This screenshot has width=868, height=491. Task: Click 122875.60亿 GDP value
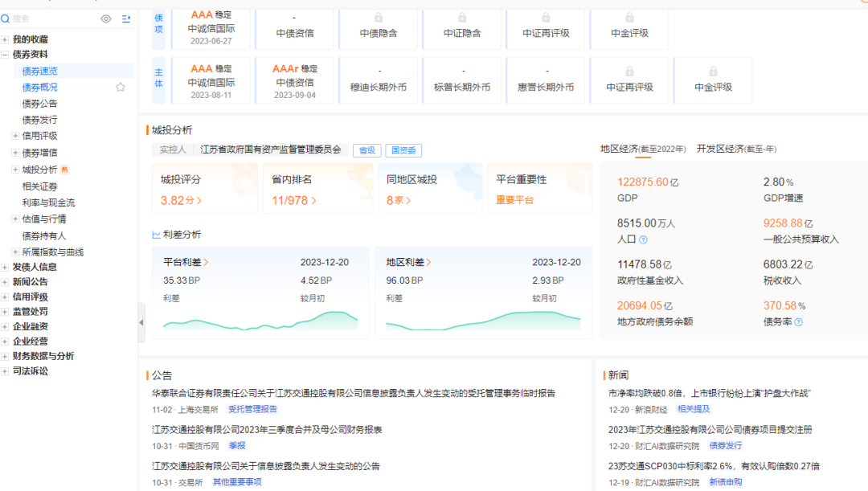click(x=648, y=182)
